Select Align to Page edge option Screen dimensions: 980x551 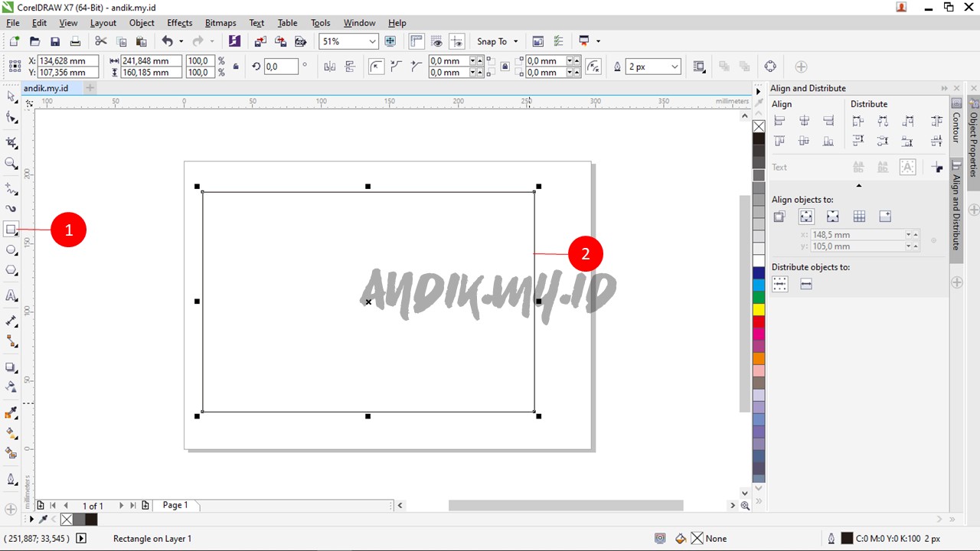coord(805,217)
